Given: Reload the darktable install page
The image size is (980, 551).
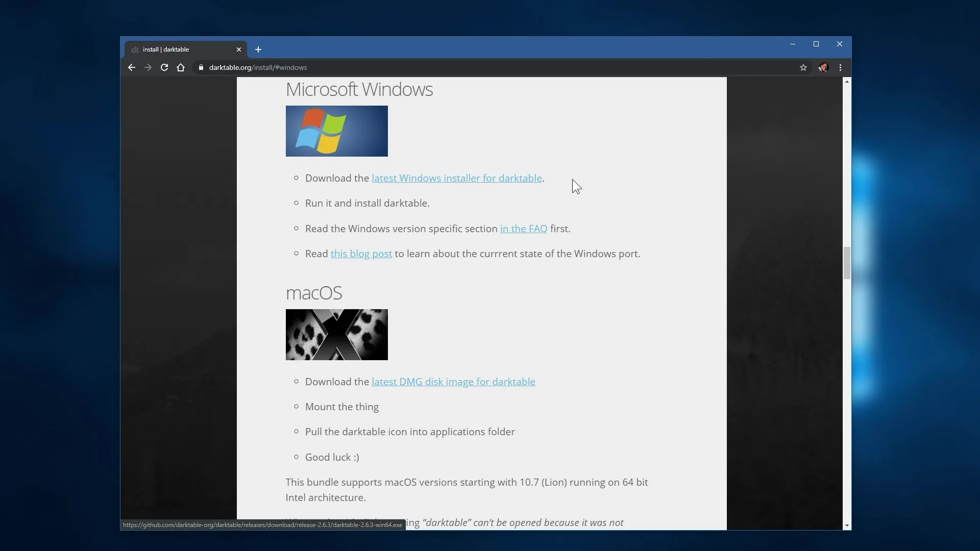Looking at the screenshot, I should (x=164, y=67).
